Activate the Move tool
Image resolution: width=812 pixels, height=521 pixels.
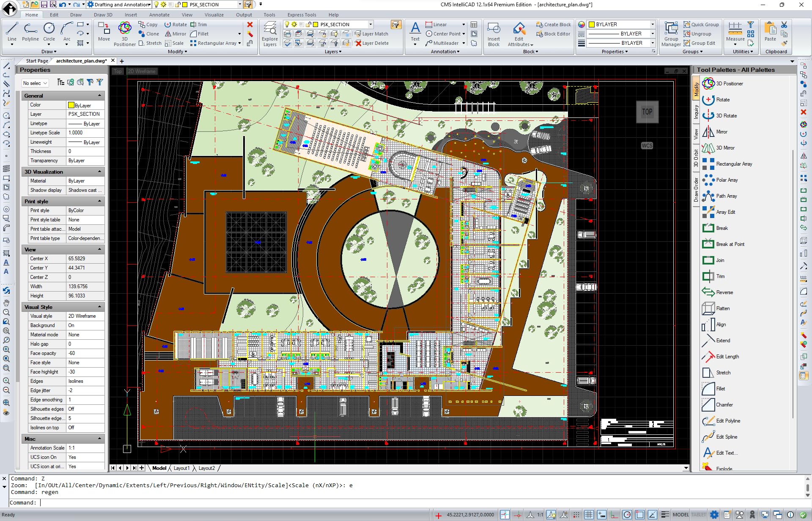coord(104,32)
